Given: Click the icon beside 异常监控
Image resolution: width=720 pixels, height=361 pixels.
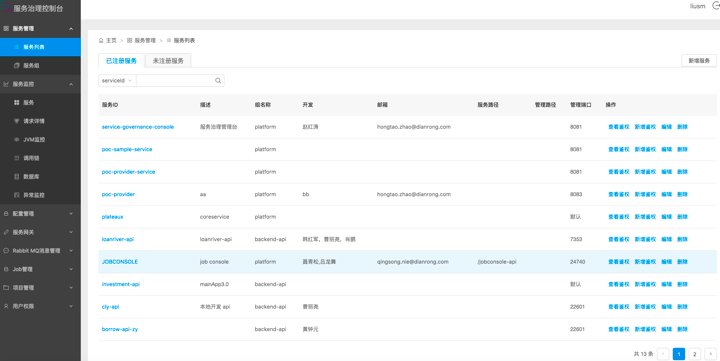Looking at the screenshot, I should 17,195.
